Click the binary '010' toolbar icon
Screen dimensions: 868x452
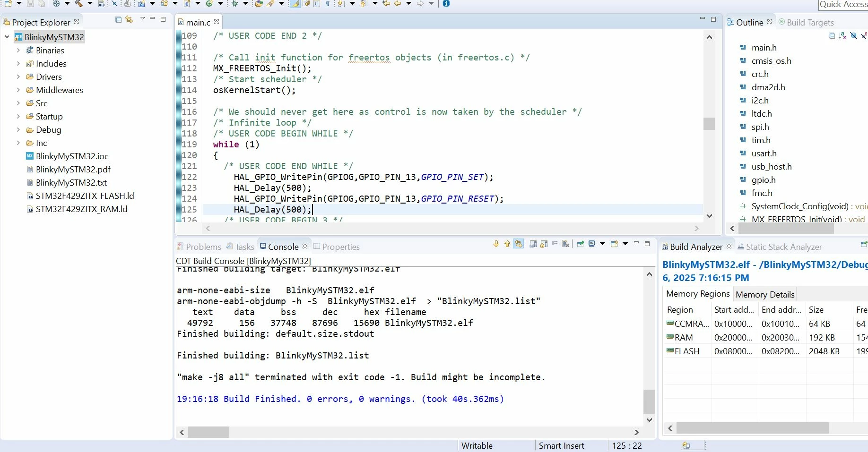click(x=101, y=4)
